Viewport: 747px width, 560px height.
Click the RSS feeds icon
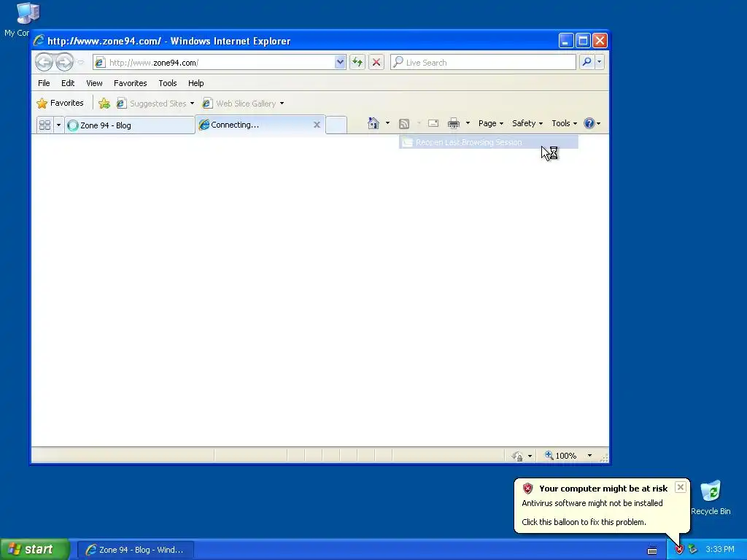coord(404,124)
